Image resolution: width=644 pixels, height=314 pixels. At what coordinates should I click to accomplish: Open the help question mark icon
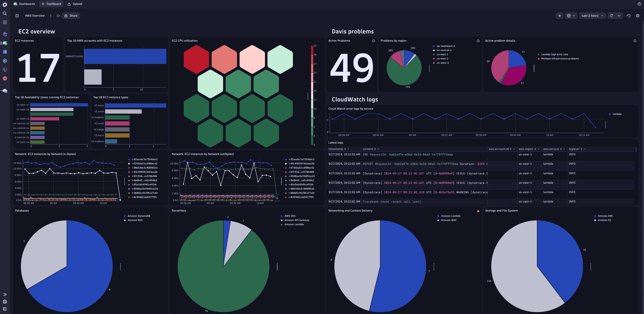click(639, 4)
